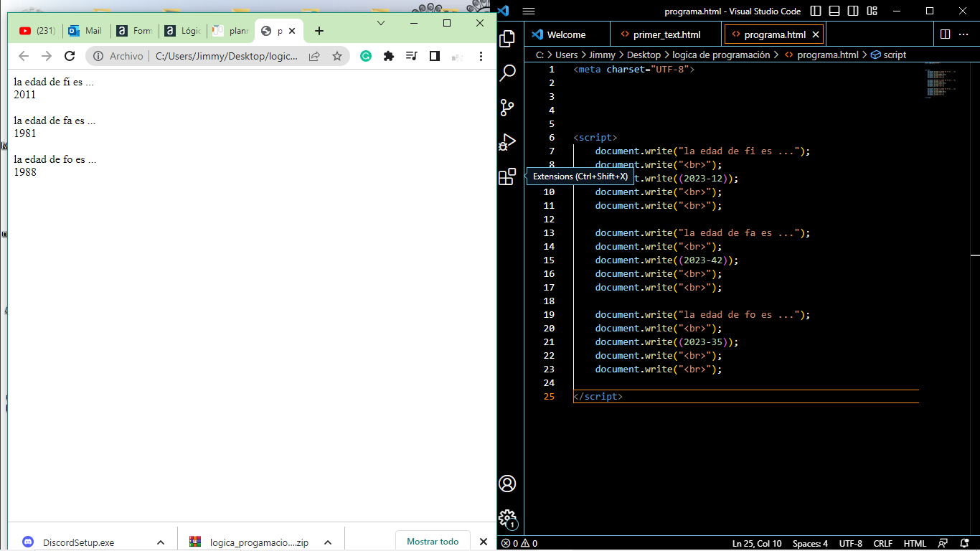This screenshot has height=551, width=980.
Task: Switch to the plann browser tab
Action: [x=231, y=31]
